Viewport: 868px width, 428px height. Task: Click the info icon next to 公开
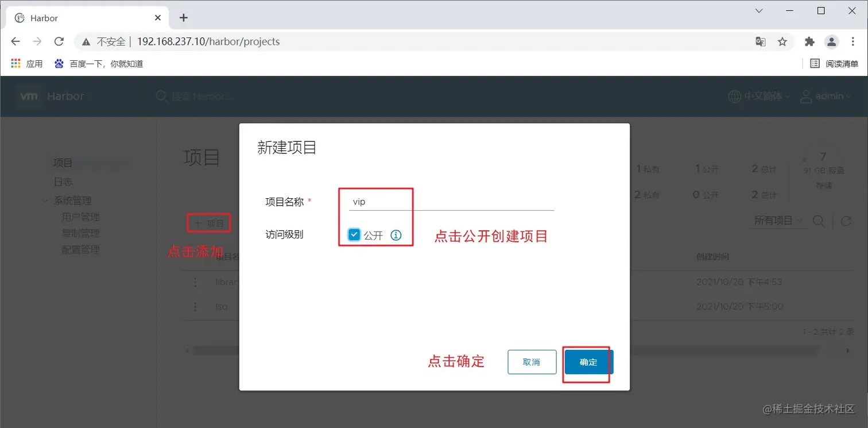click(x=396, y=235)
